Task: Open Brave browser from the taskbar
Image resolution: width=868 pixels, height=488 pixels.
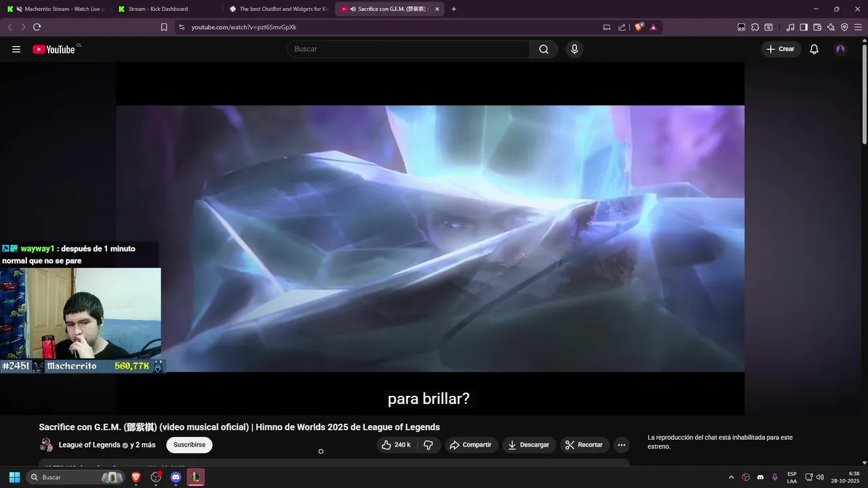Action: [x=136, y=477]
